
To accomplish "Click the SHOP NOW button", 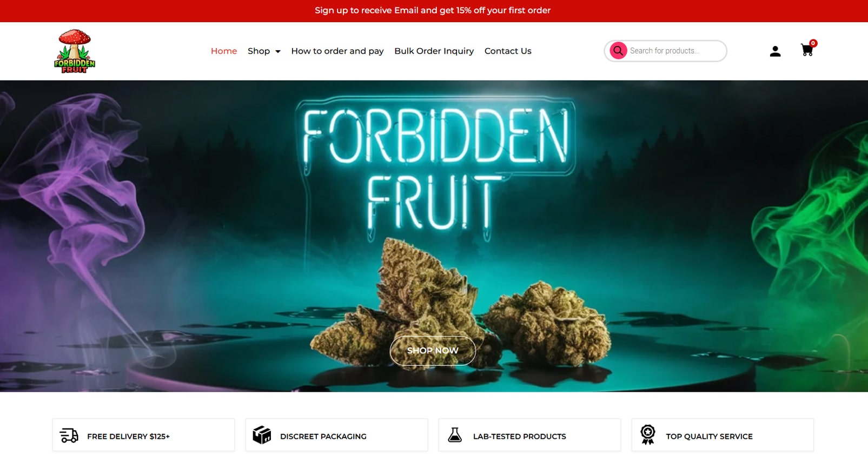I will 433,351.
